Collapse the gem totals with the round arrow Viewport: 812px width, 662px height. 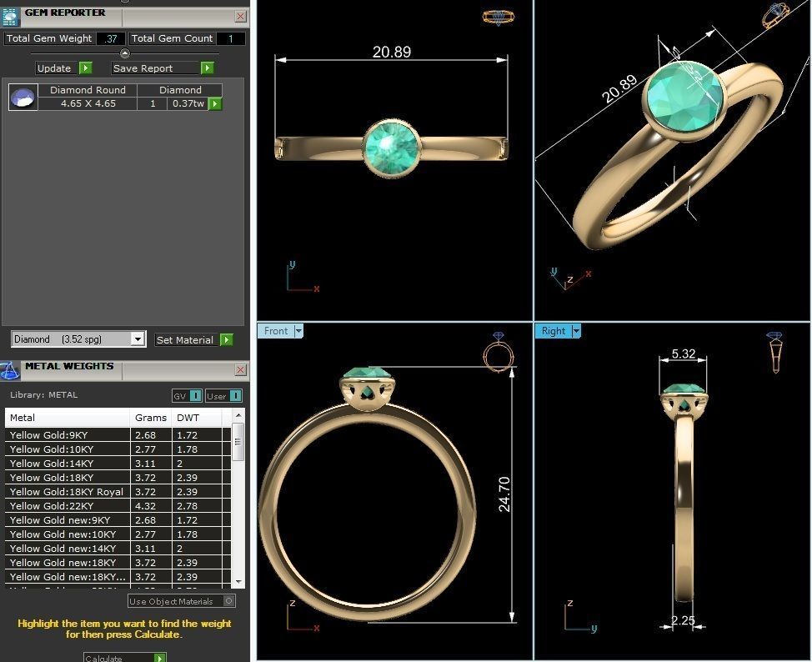coord(125,53)
